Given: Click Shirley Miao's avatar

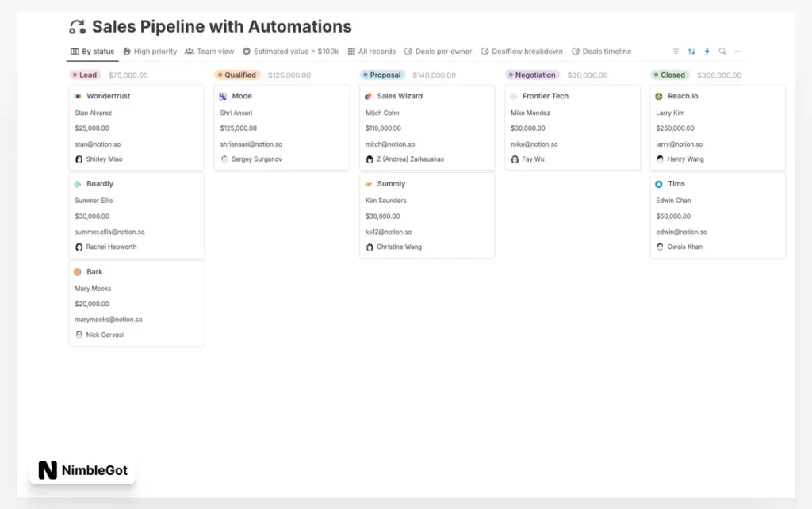Looking at the screenshot, I should [79, 159].
